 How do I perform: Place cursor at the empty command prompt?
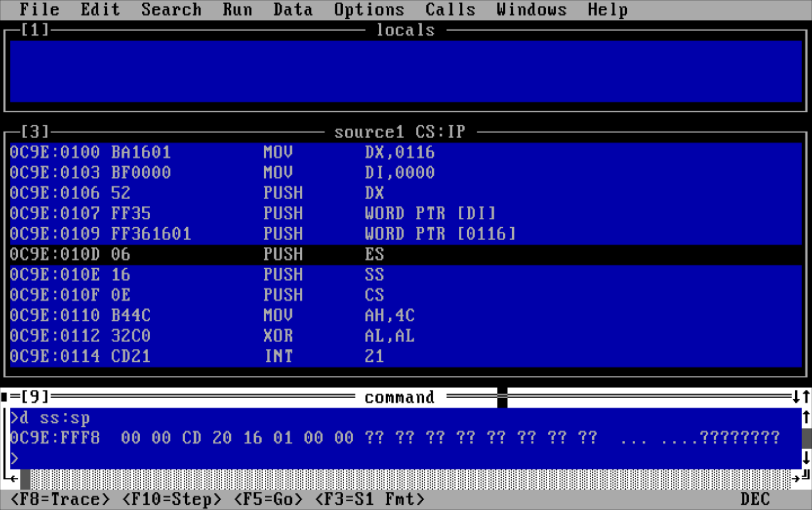[406, 459]
